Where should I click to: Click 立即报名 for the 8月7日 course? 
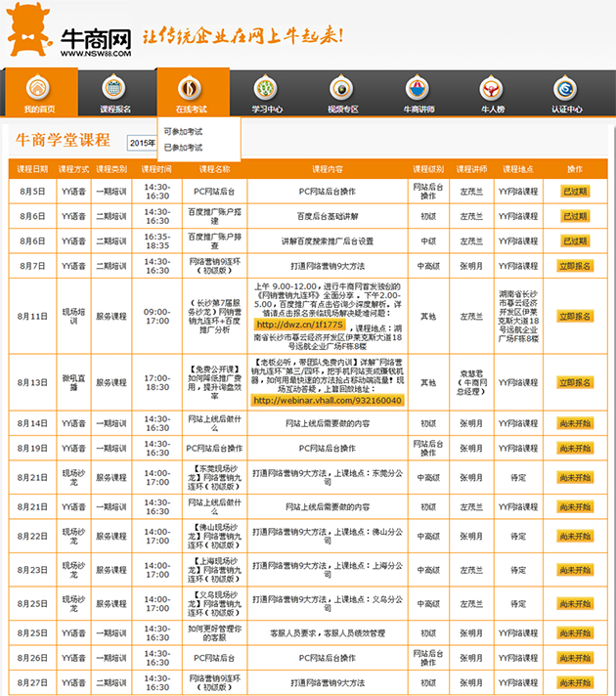pyautogui.click(x=575, y=266)
